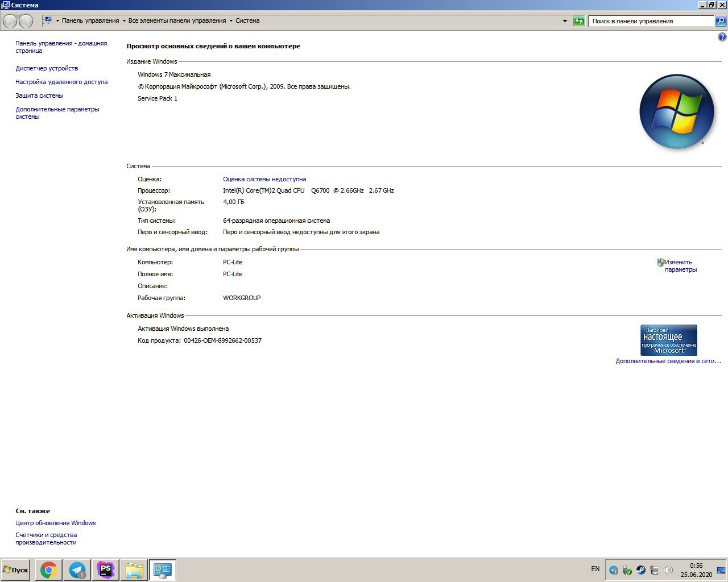Click the Control Panel taskbar button
The height and width of the screenshot is (582, 728).
pyautogui.click(x=163, y=570)
